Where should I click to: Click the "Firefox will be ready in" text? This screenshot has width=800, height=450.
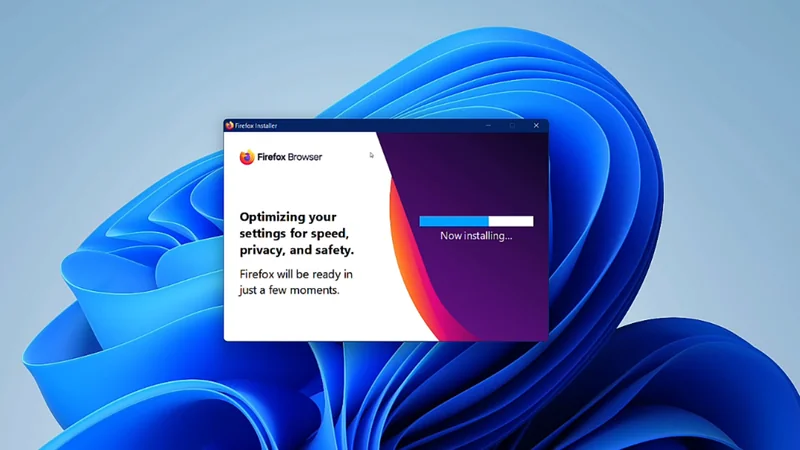coord(295,274)
